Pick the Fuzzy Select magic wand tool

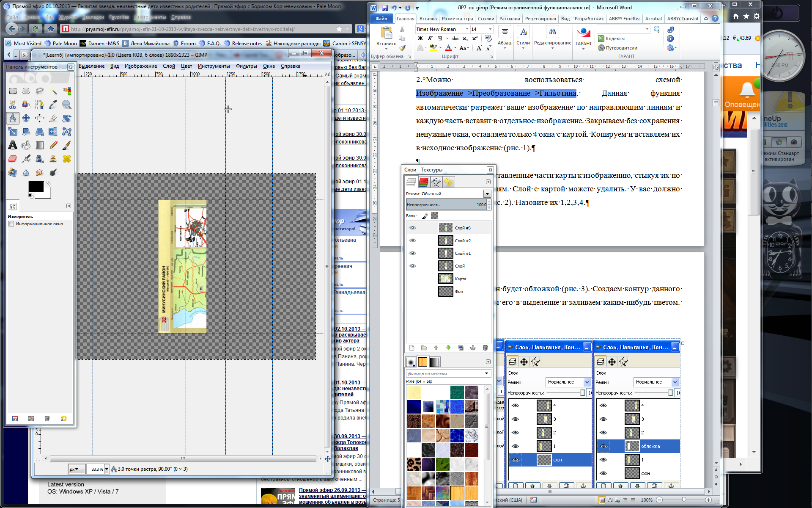[x=53, y=91]
